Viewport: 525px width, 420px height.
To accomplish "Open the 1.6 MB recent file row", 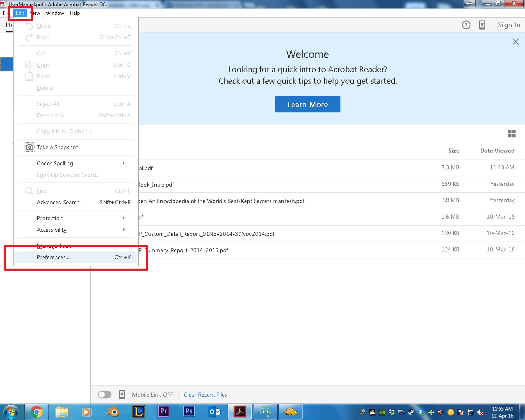I will click(308, 217).
